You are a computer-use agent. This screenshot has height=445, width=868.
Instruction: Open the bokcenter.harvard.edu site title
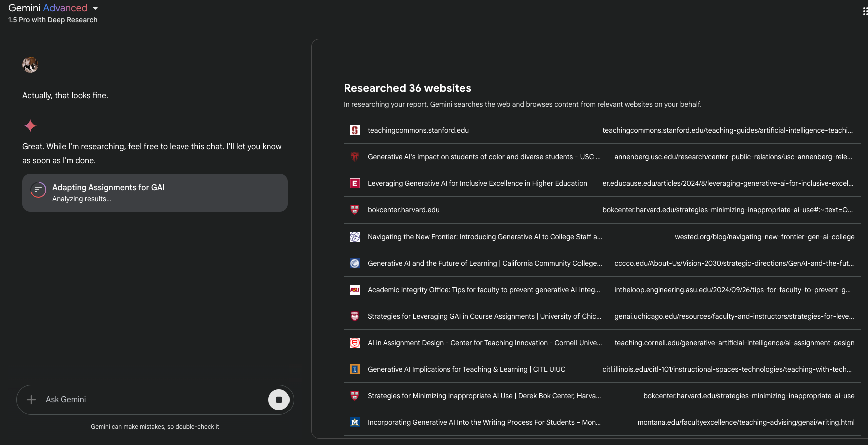(404, 210)
